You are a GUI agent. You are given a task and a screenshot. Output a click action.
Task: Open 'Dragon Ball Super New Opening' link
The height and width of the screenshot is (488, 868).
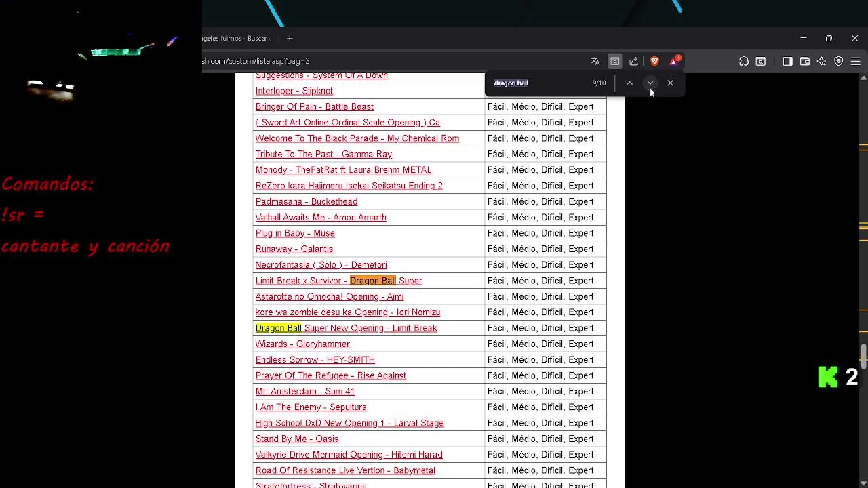(347, 328)
